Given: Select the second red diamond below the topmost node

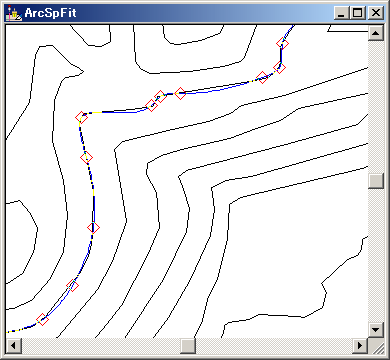Looking at the screenshot, I should (262, 77).
